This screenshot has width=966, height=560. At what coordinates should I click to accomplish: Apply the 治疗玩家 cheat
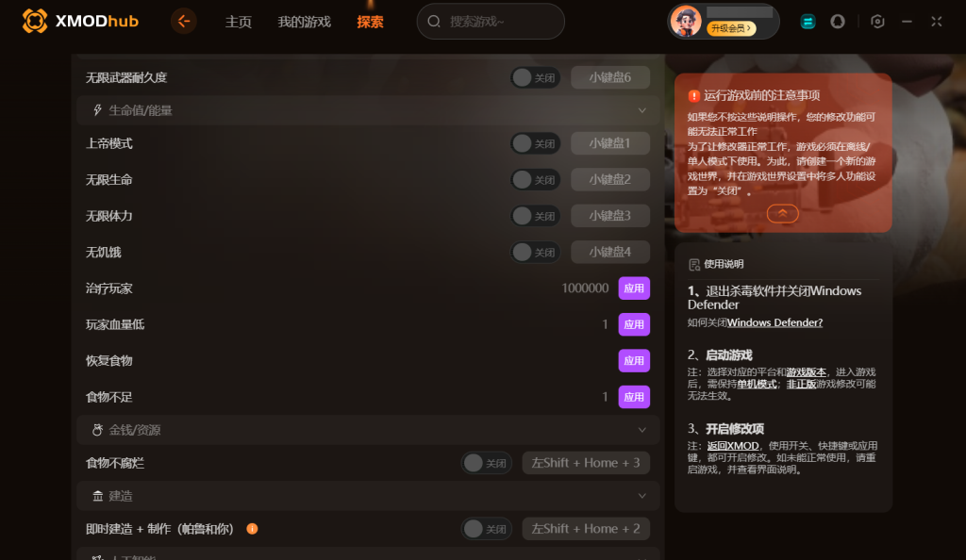coord(634,288)
